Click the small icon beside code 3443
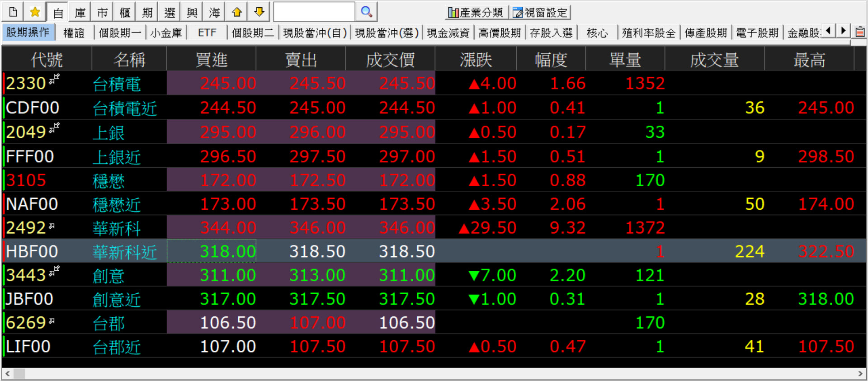 click(x=54, y=271)
